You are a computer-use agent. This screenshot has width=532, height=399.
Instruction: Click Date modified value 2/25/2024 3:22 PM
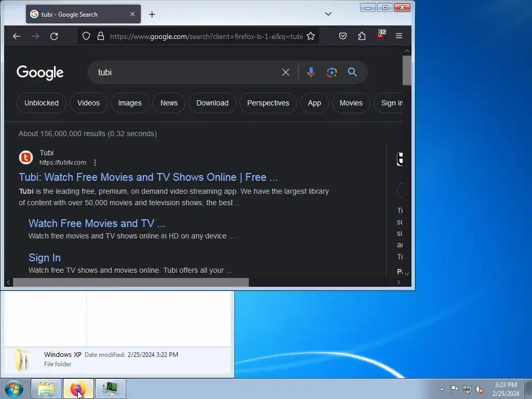click(153, 355)
